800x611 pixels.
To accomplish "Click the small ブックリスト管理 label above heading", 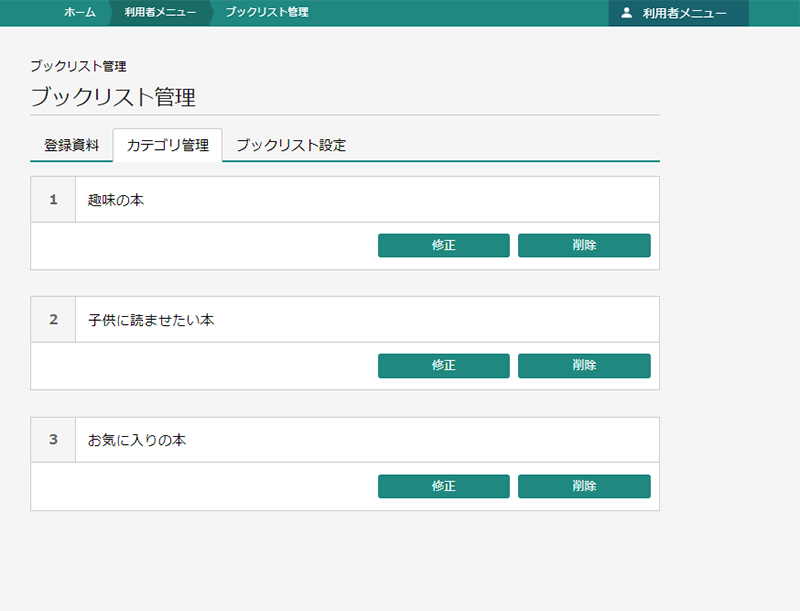I will 79,66.
